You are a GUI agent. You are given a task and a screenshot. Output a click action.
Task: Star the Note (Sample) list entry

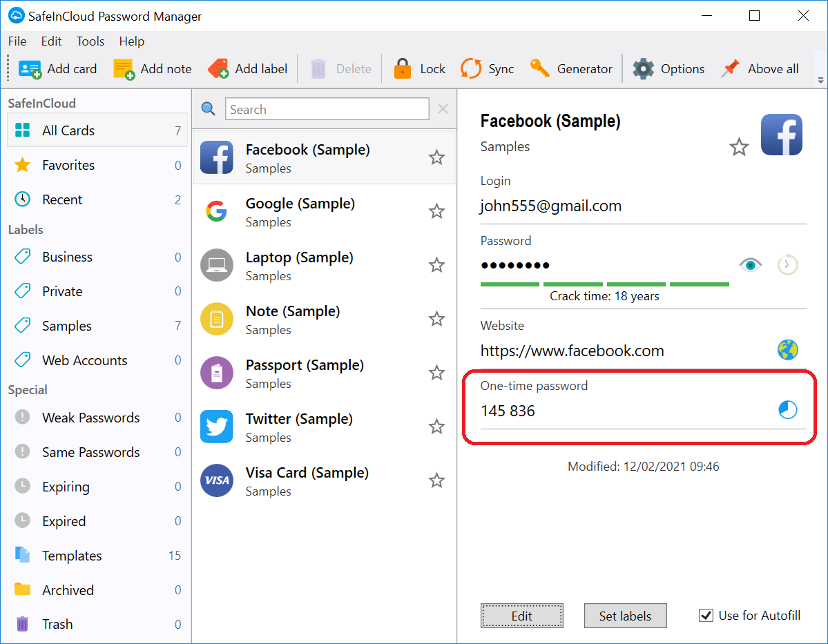pyautogui.click(x=436, y=319)
